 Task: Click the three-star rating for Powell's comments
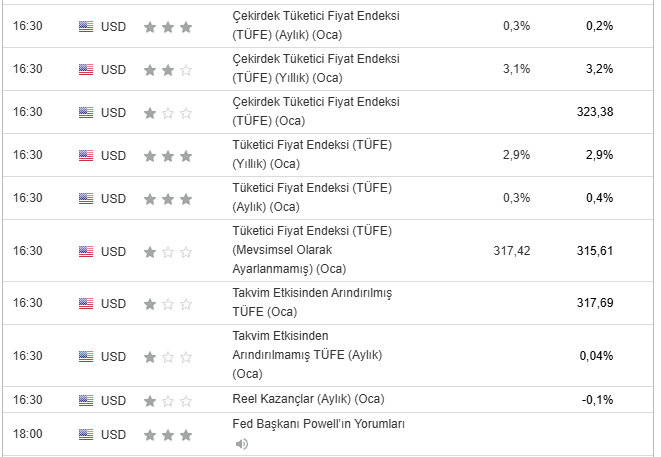pyautogui.click(x=167, y=434)
